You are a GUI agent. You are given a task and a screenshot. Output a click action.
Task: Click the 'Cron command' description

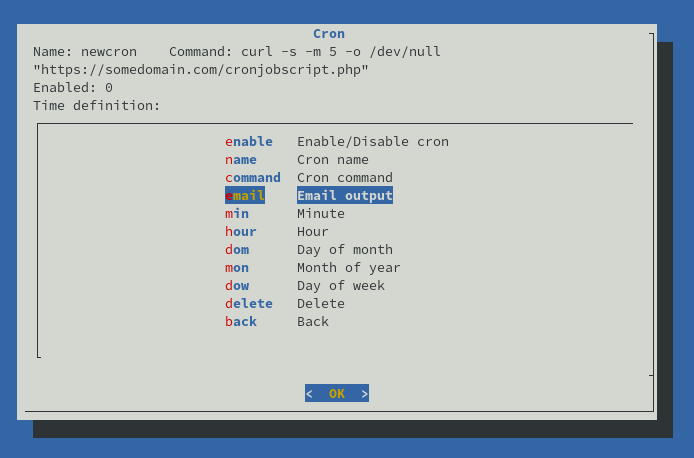[345, 178]
